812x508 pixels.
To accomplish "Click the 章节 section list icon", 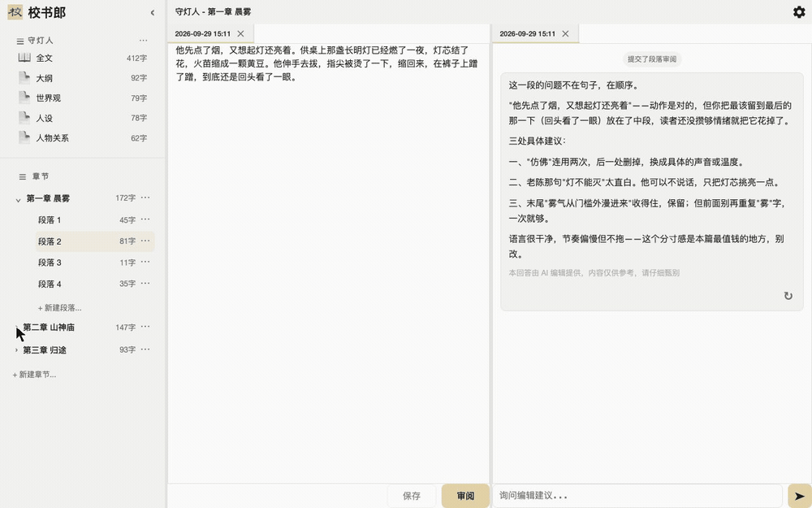I will click(x=22, y=176).
